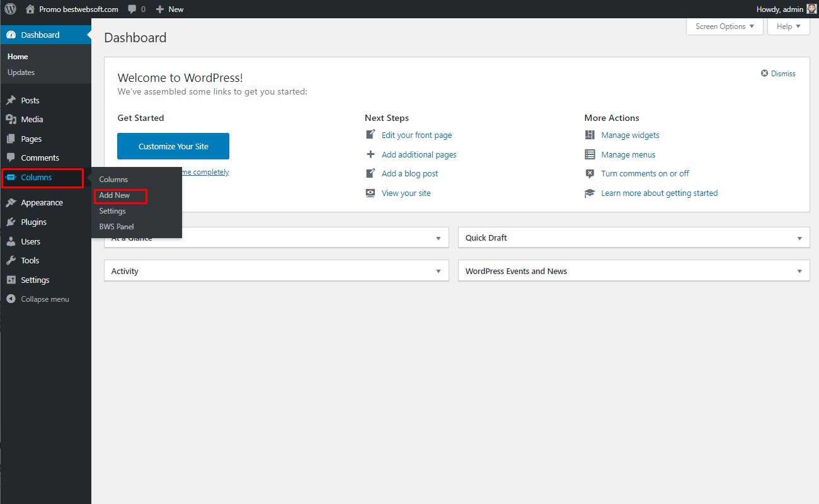Screen dimensions: 819x504
Task: Open Manage widgets link
Action: tap(631, 135)
